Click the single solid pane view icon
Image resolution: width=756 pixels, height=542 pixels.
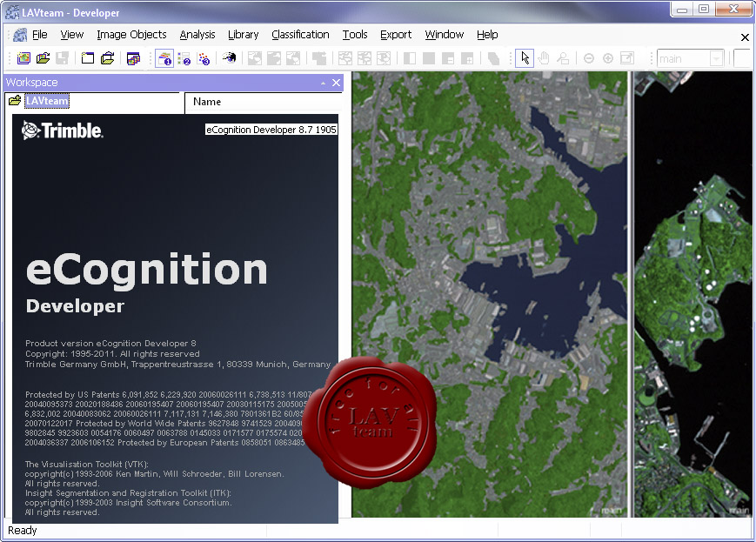[429, 59]
